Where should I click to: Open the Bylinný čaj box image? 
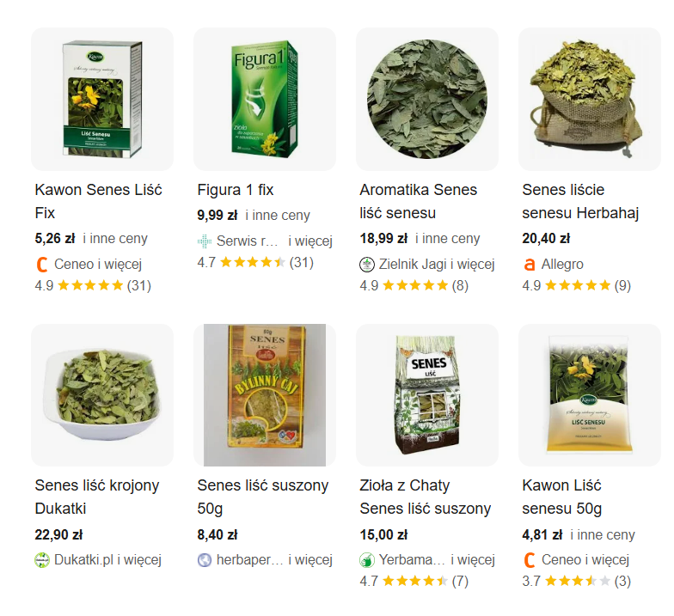pos(265,395)
